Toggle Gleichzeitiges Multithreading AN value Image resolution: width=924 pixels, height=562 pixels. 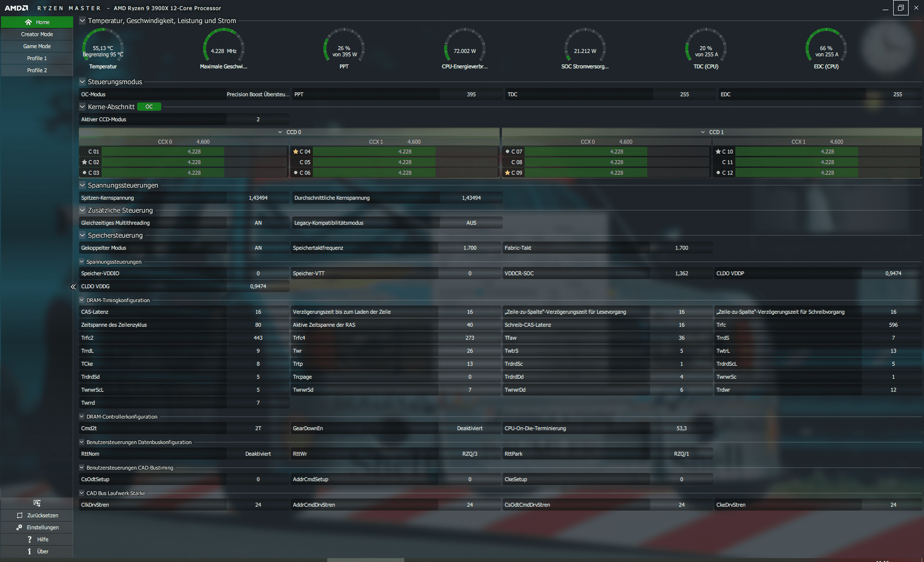[258, 223]
